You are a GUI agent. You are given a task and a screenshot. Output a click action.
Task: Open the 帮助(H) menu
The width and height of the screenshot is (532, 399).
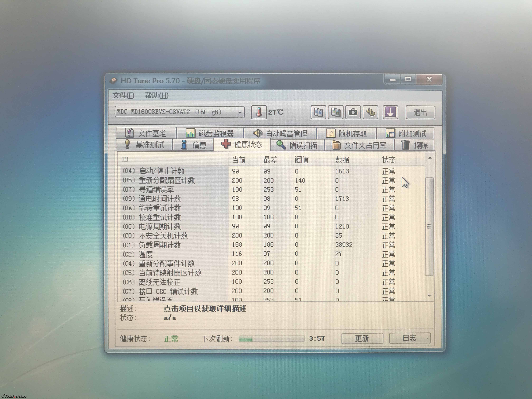tap(157, 96)
